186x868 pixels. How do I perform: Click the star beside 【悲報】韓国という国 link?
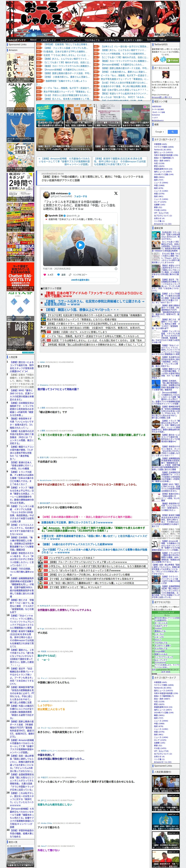[x=42, y=310]
